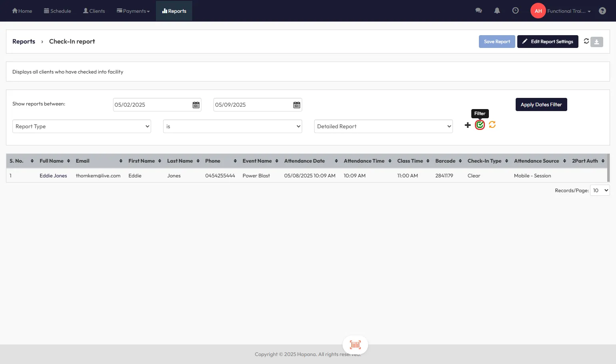
Task: Click the start date input field
Action: pos(152,105)
